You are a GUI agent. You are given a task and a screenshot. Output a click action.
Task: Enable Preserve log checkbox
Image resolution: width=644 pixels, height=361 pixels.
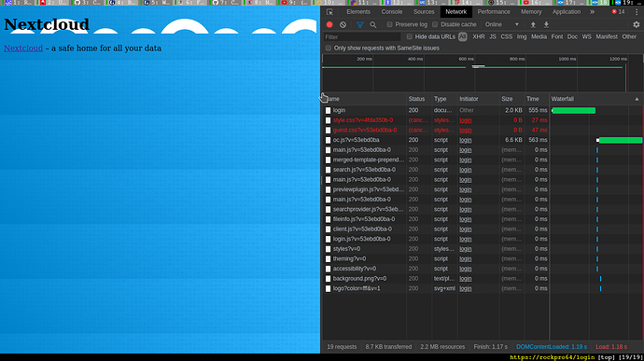coord(389,24)
